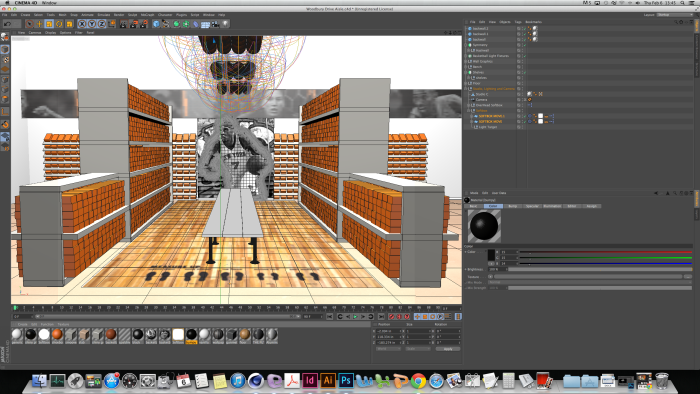
Task: Toggle Symmetry object enable checkmark
Action: [525, 45]
